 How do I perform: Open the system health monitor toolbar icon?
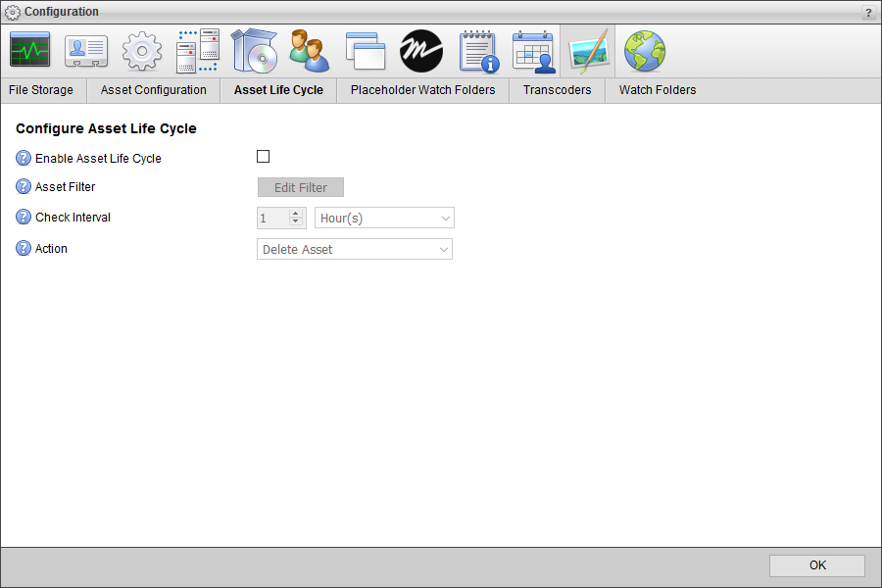click(x=29, y=50)
